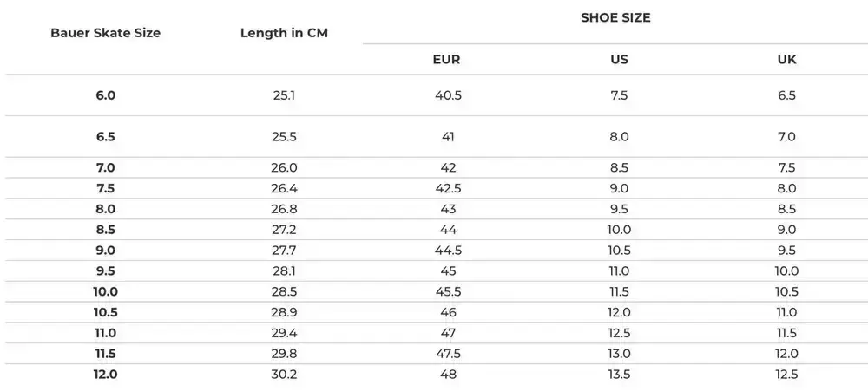The image size is (868, 391).
Task: Select the 29.4 length in CM cell
Action: [x=284, y=333]
